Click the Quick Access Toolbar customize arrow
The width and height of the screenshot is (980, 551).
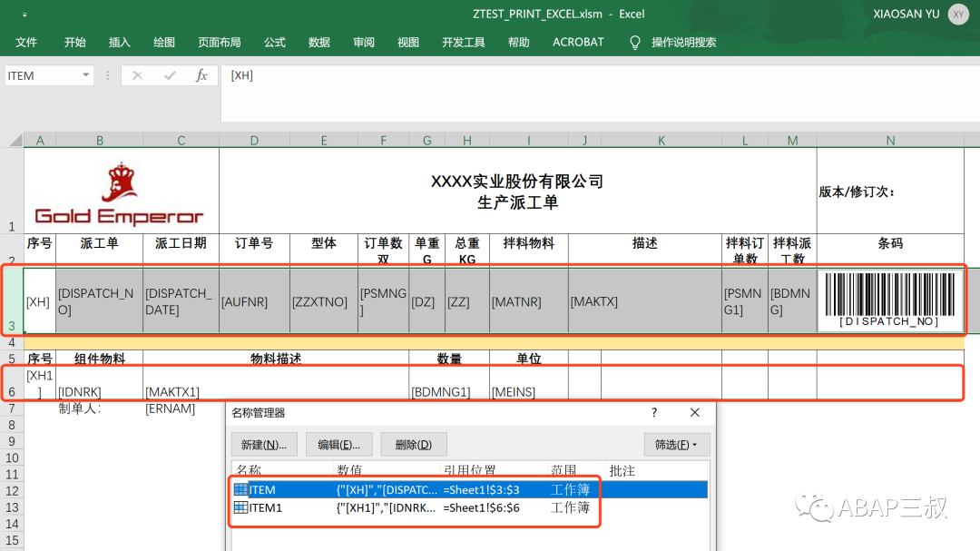(24, 15)
